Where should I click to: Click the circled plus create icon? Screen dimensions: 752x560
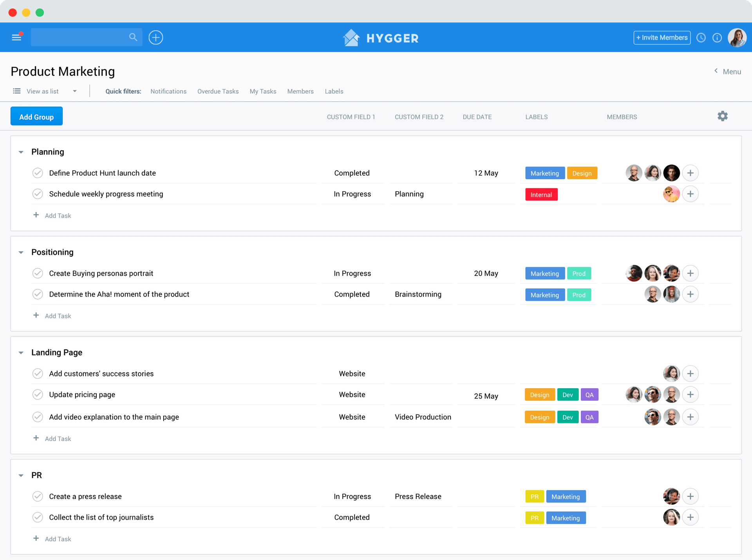coord(155,38)
